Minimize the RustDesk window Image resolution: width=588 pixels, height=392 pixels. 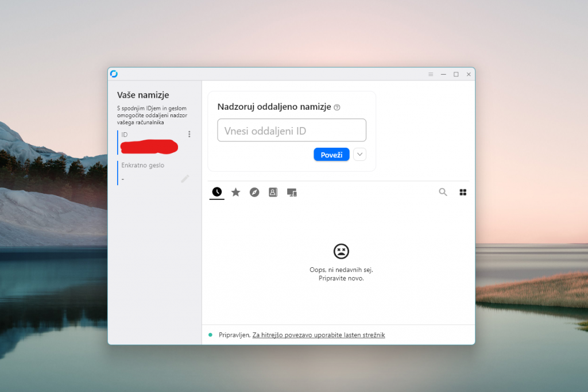click(443, 74)
